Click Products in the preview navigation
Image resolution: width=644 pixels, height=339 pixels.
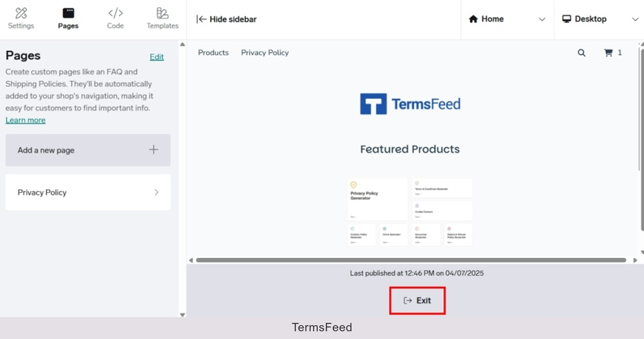coord(213,53)
